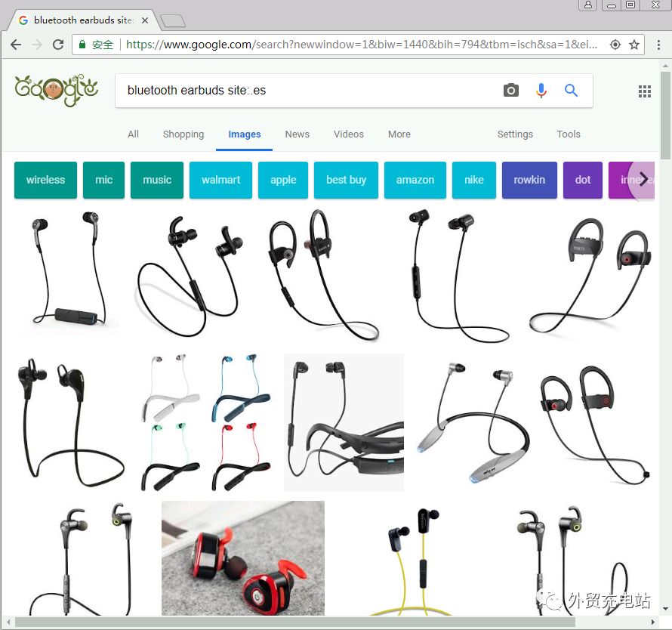This screenshot has height=630, width=672.
Task: Filter images by wireless chip
Action: tap(45, 180)
